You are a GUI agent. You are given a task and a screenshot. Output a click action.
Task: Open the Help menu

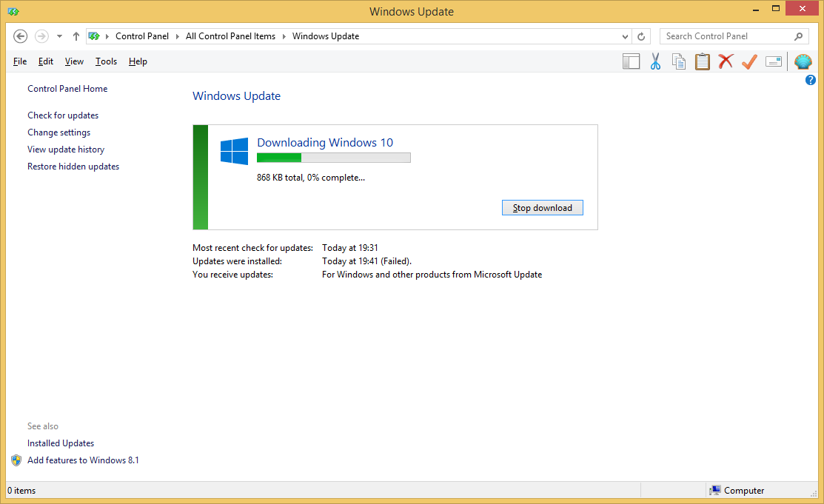tap(138, 61)
